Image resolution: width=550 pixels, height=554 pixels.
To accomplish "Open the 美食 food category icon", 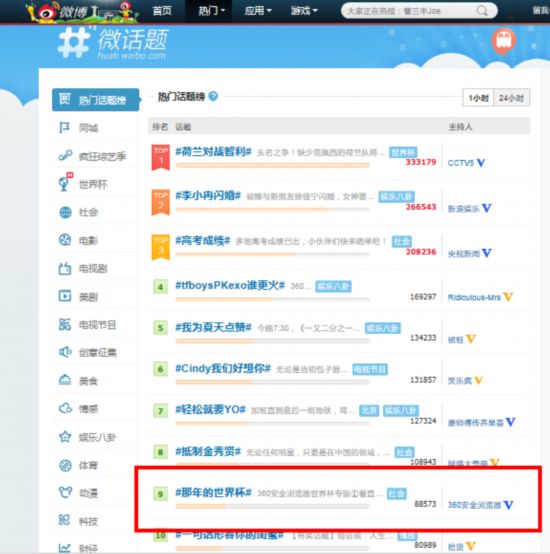I will pos(65,380).
